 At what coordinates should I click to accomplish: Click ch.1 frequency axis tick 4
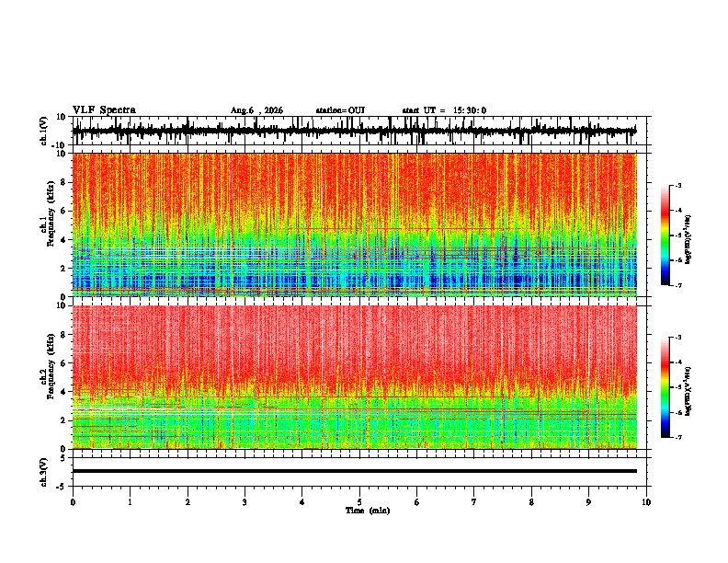(64, 240)
